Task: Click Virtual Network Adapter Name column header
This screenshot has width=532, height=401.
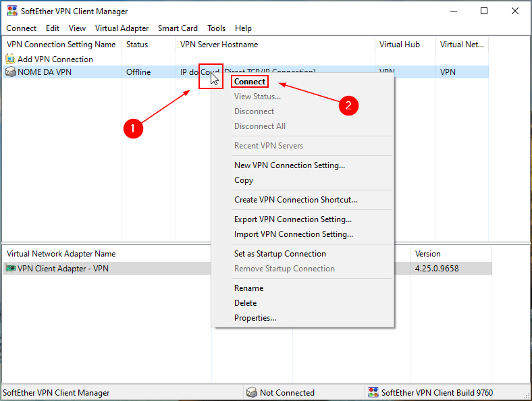Action: [x=61, y=254]
